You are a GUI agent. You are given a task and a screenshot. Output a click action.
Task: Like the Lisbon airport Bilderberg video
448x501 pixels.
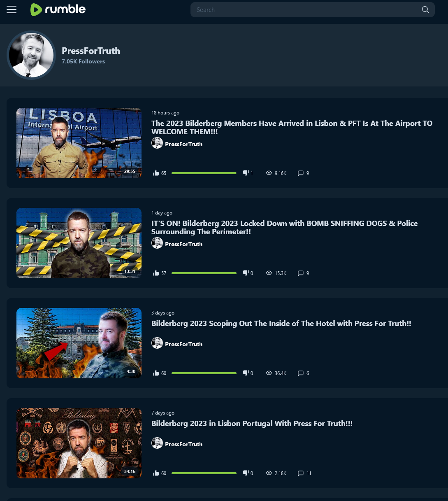156,173
